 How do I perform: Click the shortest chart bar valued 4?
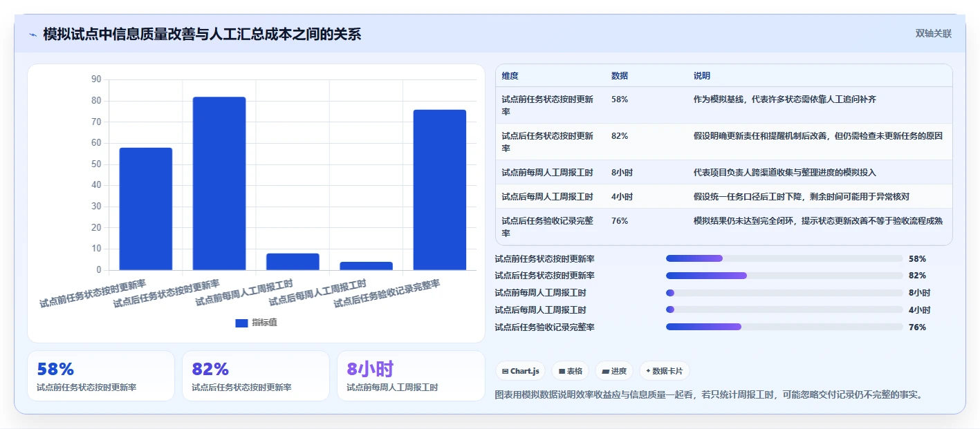(366, 266)
